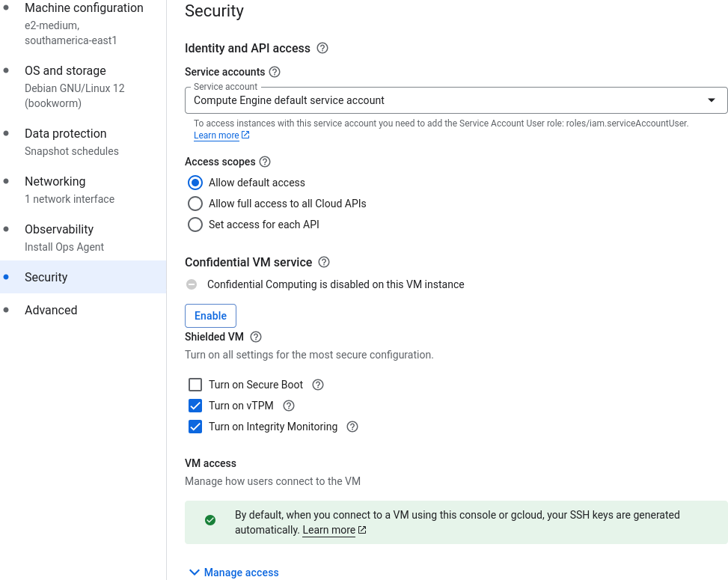
Task: Go to the Networking section
Action: pyautogui.click(x=55, y=181)
